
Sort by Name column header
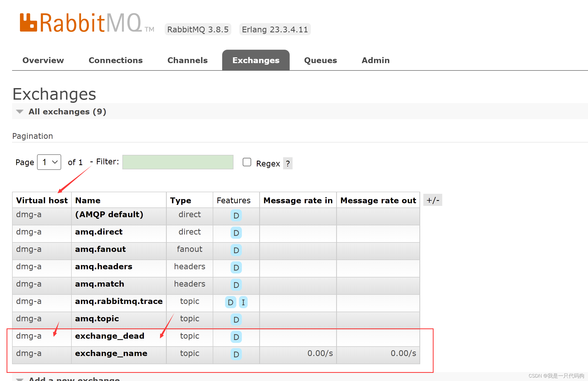88,200
